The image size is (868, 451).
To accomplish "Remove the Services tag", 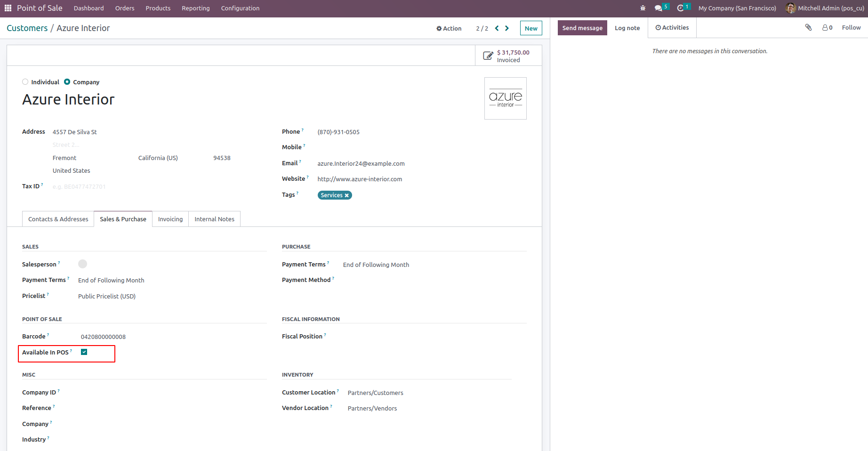I will tap(347, 195).
